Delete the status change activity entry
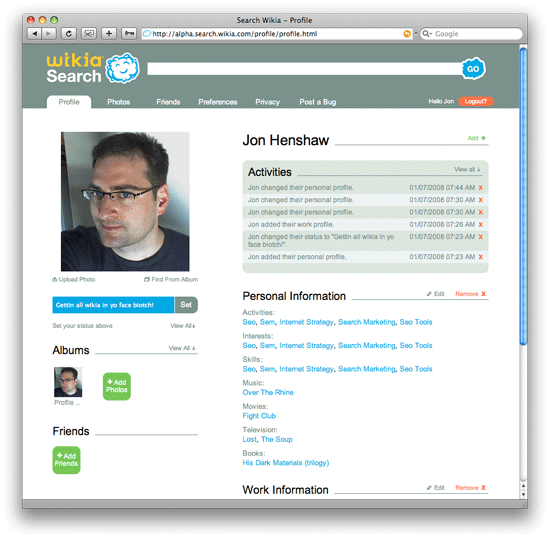Image resolution: width=550 pixels, height=539 pixels. click(481, 237)
